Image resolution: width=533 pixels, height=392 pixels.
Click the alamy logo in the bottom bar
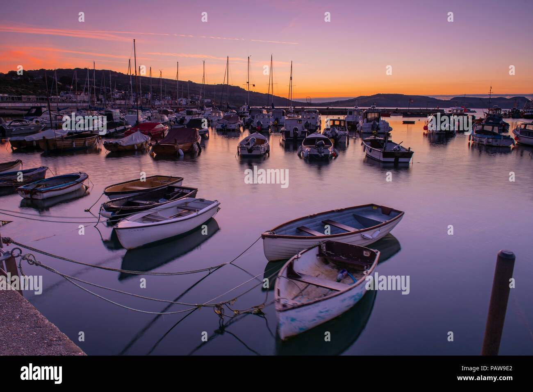(41, 374)
